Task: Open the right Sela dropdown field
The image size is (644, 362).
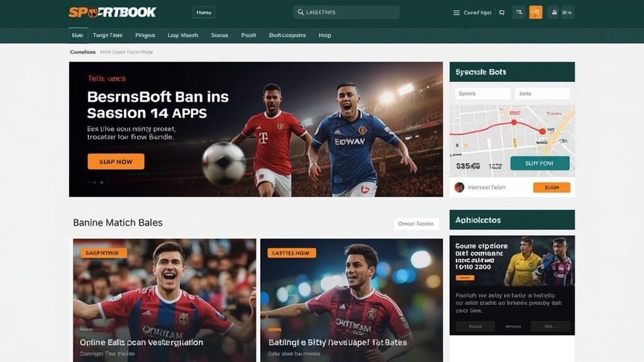Action: tap(541, 94)
